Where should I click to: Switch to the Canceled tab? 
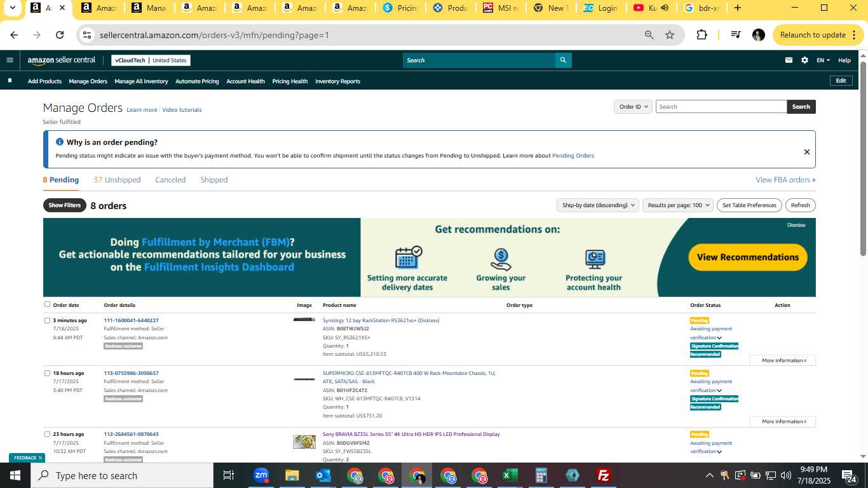tap(170, 180)
